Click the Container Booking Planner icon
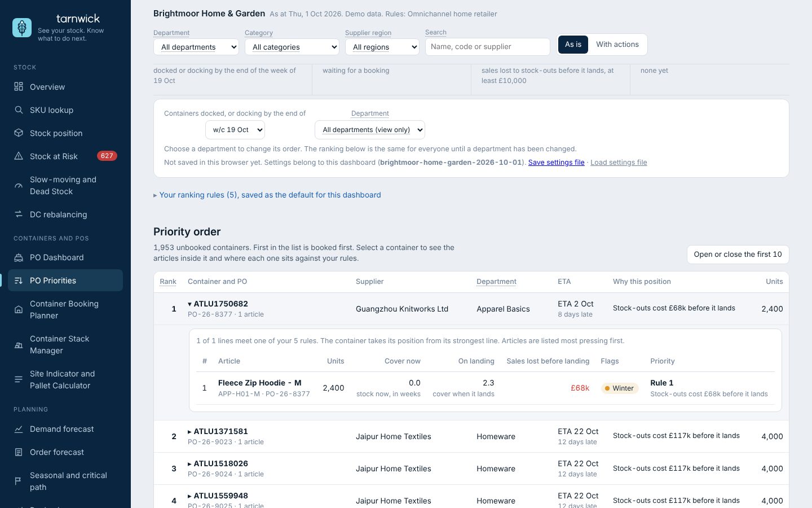This screenshot has width=812, height=508. (x=19, y=309)
